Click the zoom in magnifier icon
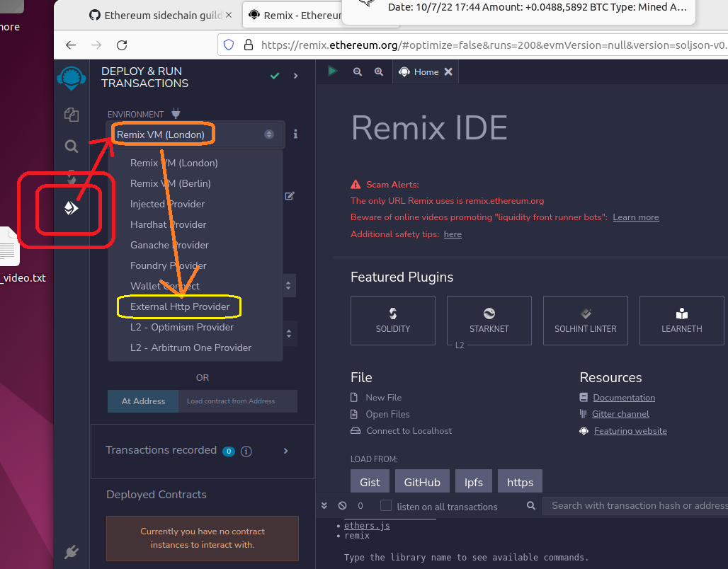 click(x=379, y=71)
